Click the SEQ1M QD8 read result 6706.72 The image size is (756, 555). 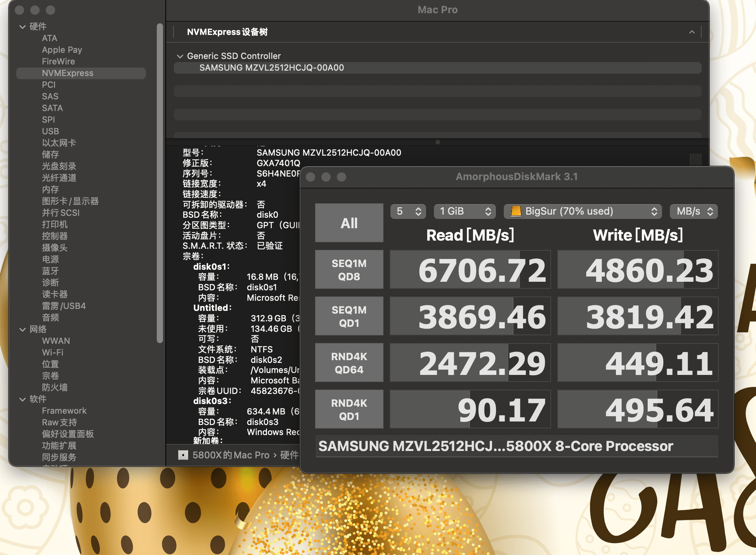click(470, 270)
